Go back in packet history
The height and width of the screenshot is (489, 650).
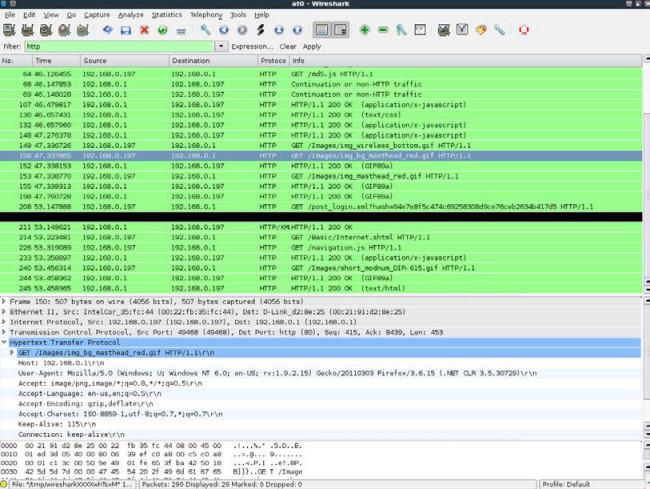click(x=224, y=30)
